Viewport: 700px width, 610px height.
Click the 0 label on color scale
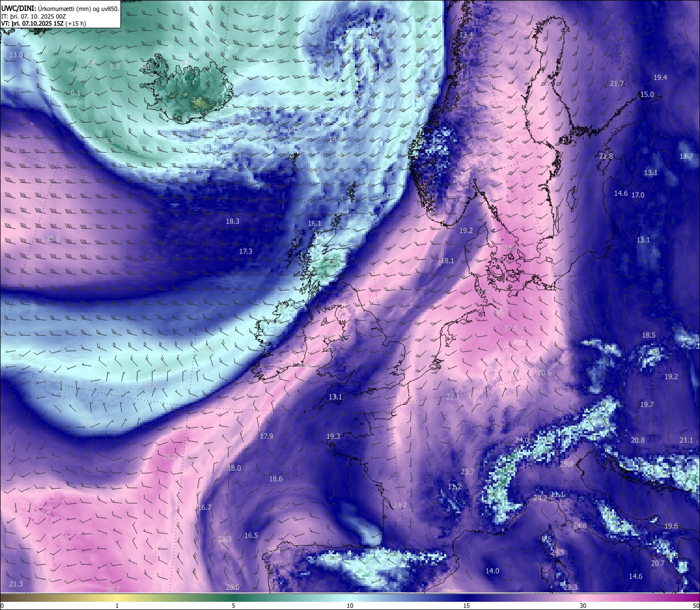(2, 606)
